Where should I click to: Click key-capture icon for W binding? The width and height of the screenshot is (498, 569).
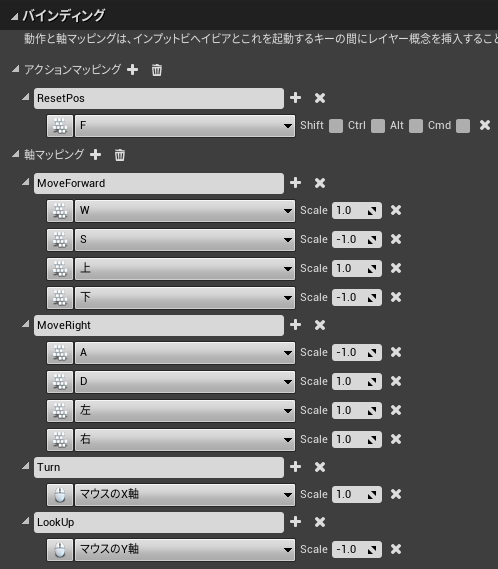tap(60, 211)
